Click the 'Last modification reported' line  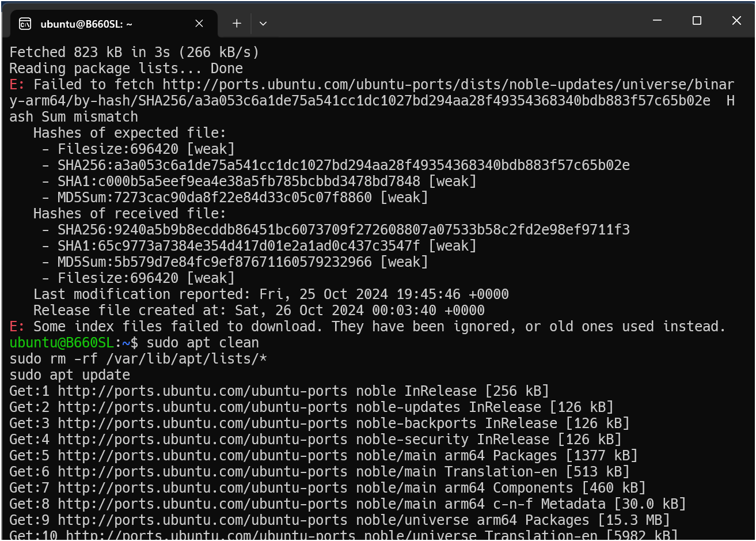pyautogui.click(x=271, y=294)
